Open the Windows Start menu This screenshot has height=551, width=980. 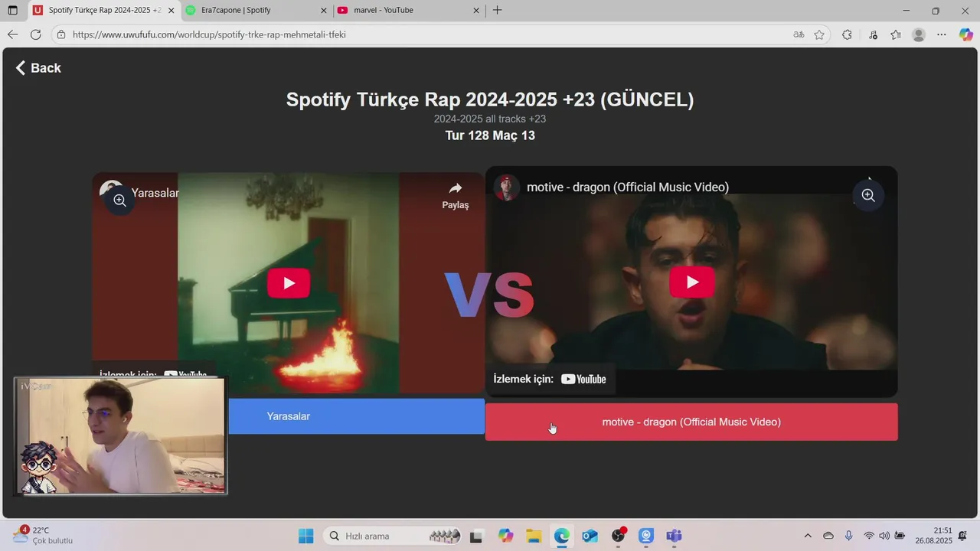pyautogui.click(x=305, y=536)
